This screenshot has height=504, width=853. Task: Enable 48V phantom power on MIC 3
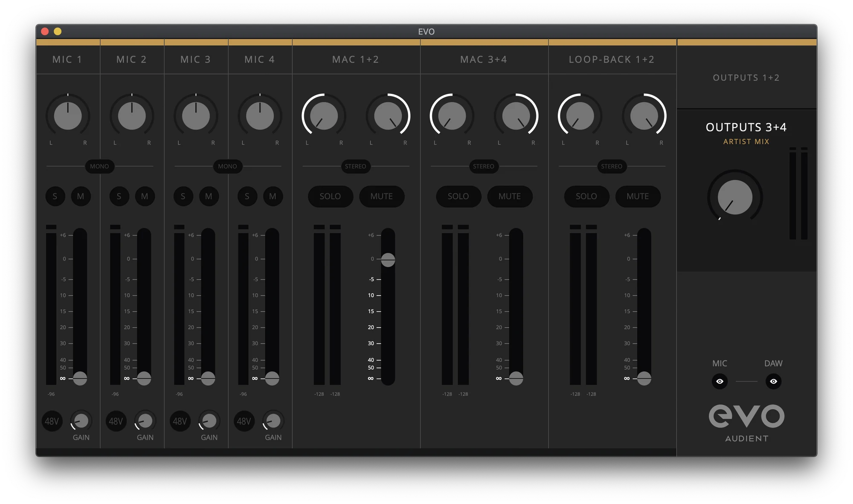180,421
